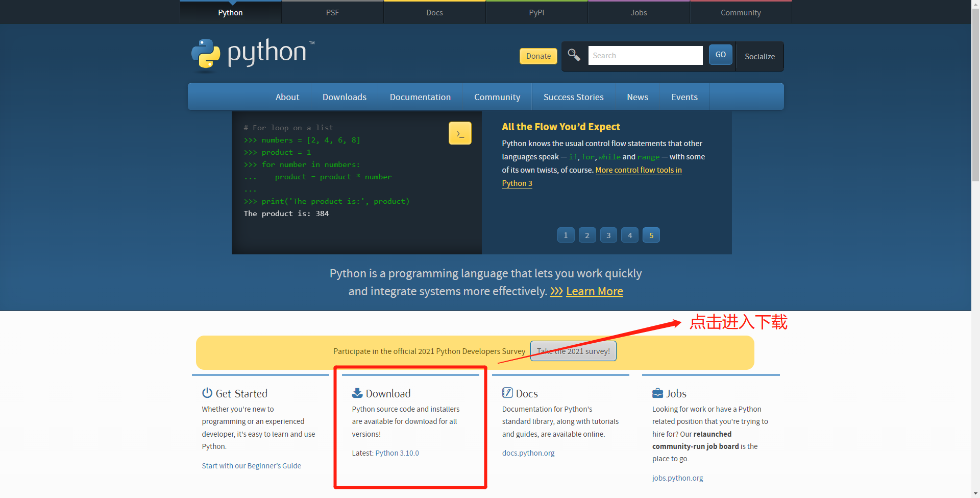Click the page scrollbar down arrow
Screen dimensions: 980x498
pos(975,494)
